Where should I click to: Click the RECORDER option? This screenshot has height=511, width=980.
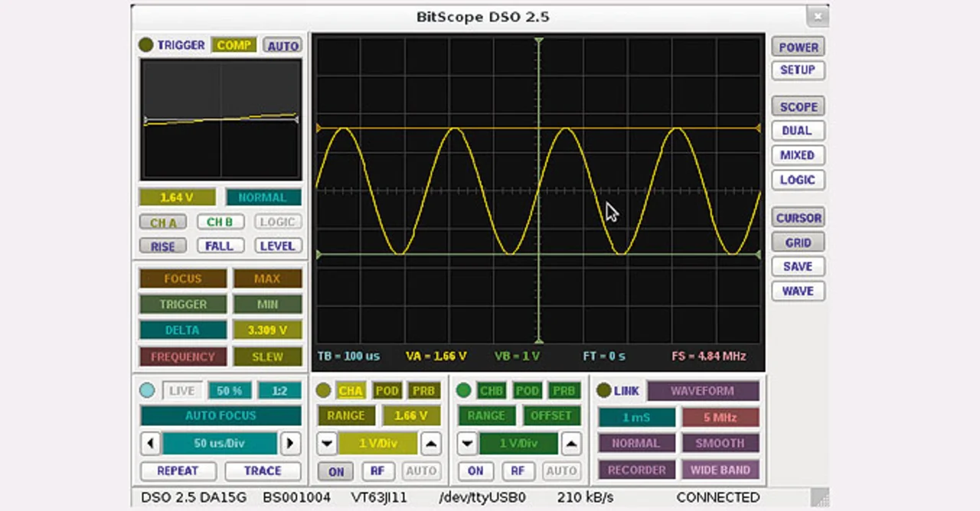point(637,470)
